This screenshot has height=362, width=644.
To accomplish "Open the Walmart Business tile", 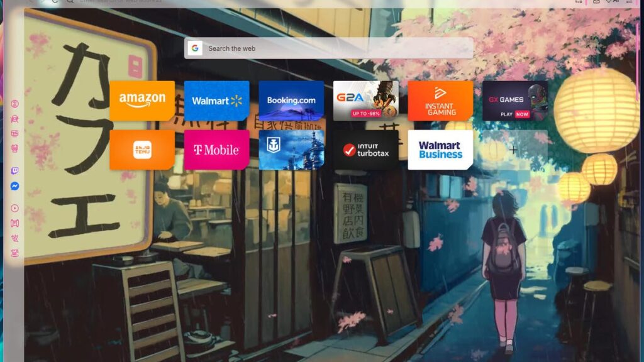I will click(439, 150).
